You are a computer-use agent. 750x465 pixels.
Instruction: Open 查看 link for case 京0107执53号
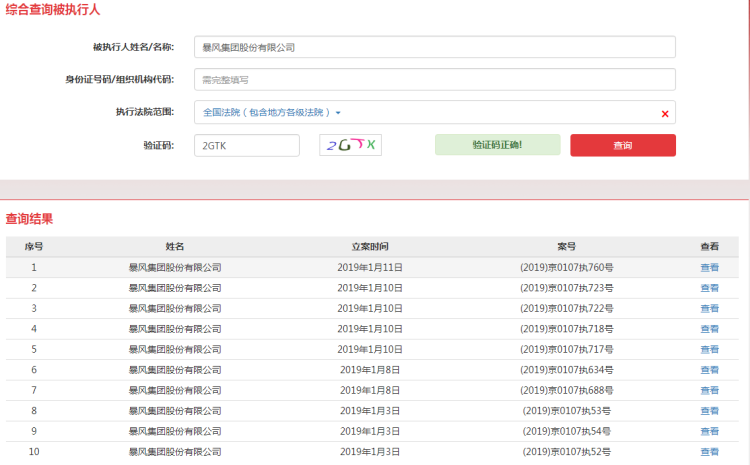[709, 411]
